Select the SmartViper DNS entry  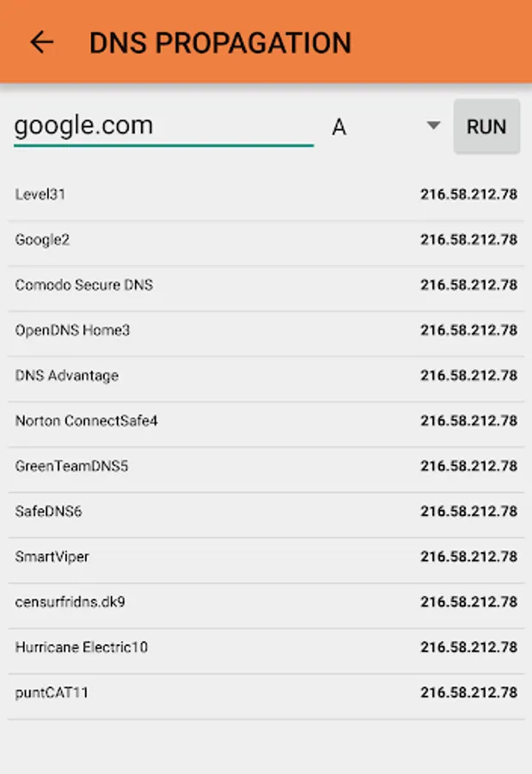pos(172,556)
